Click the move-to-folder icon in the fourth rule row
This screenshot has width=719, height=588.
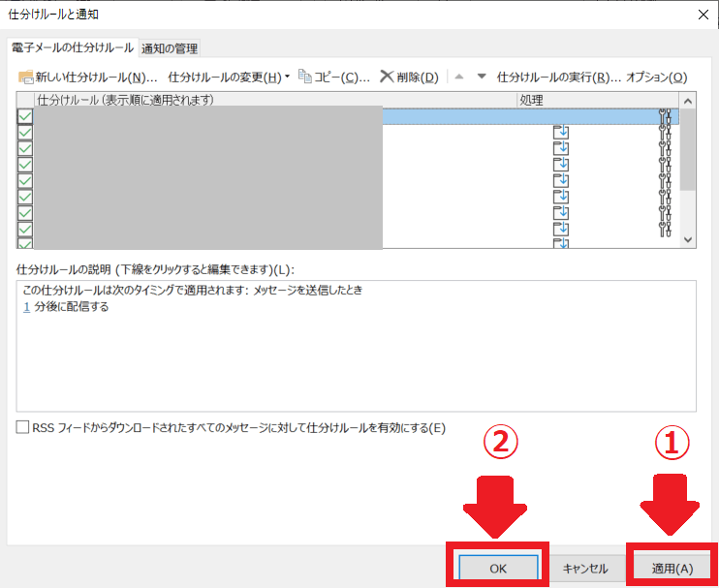pyautogui.click(x=560, y=165)
